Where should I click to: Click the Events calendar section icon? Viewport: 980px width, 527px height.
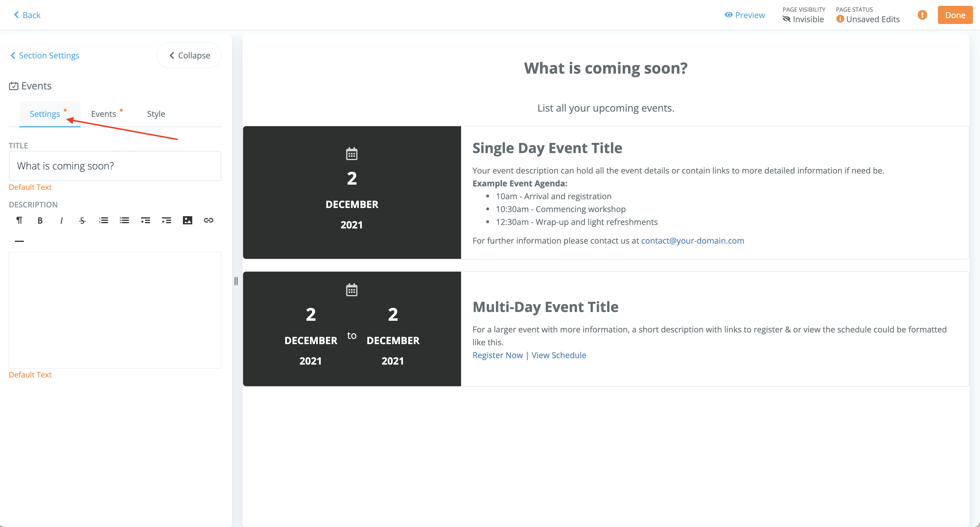click(x=13, y=86)
